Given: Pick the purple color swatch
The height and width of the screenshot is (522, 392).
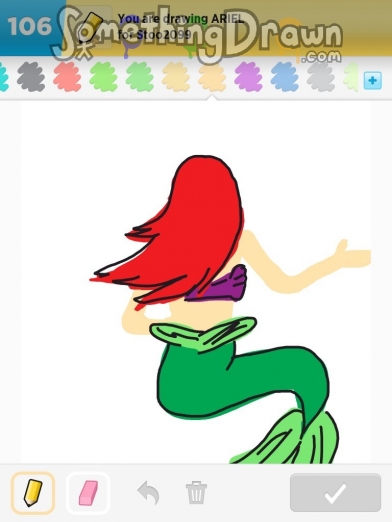Looking at the screenshot, I should point(248,77).
